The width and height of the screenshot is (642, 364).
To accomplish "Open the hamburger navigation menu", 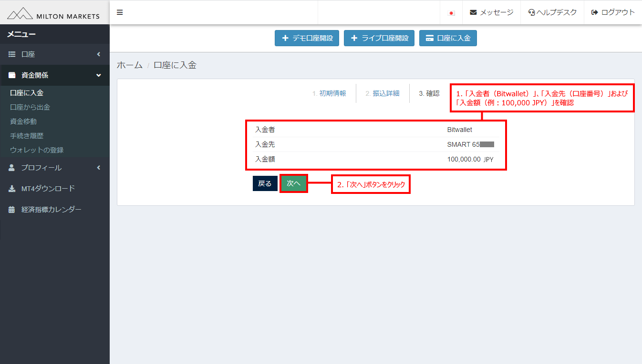I will (x=119, y=12).
